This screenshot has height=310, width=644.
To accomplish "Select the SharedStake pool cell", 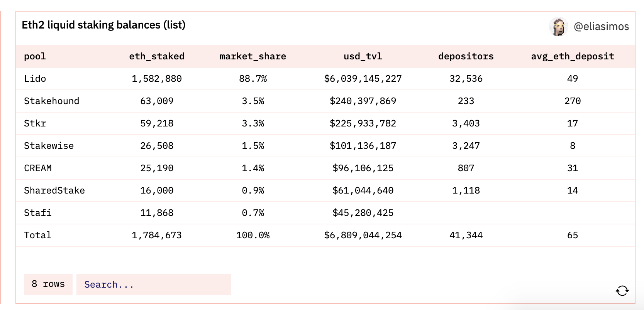I will point(54,190).
